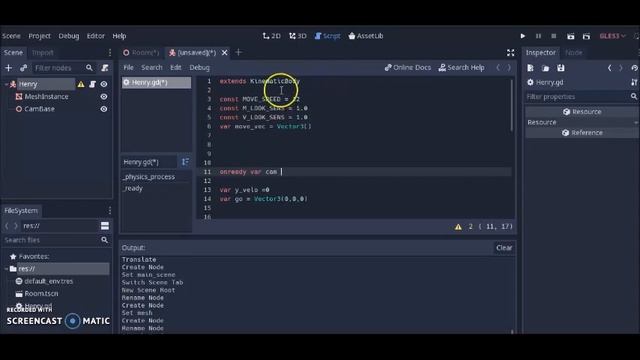Open the Scene menu

tap(11, 36)
